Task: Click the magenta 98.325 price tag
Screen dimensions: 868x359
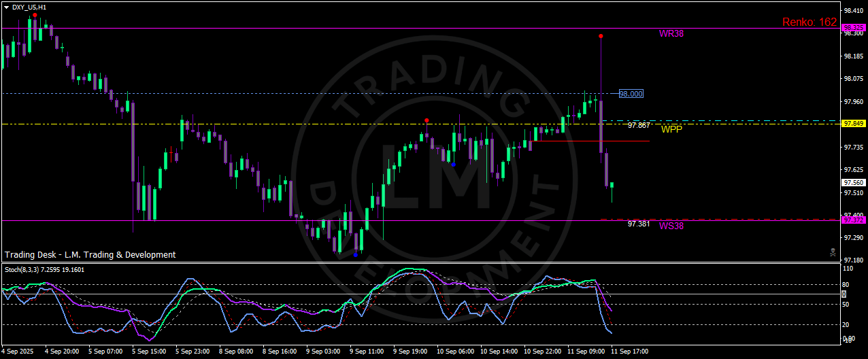Action: click(853, 28)
